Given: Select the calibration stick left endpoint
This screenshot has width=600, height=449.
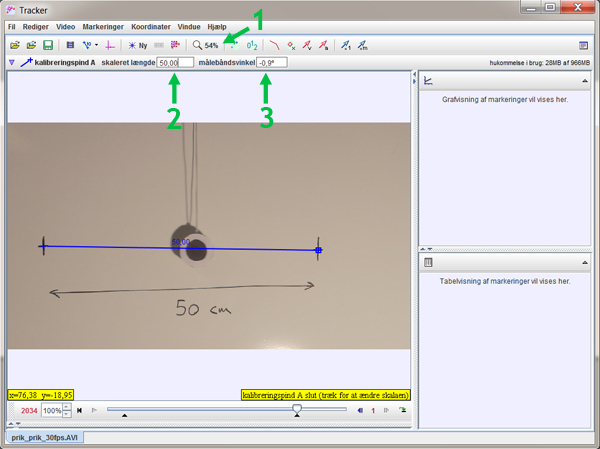Looking at the screenshot, I should tap(43, 246).
